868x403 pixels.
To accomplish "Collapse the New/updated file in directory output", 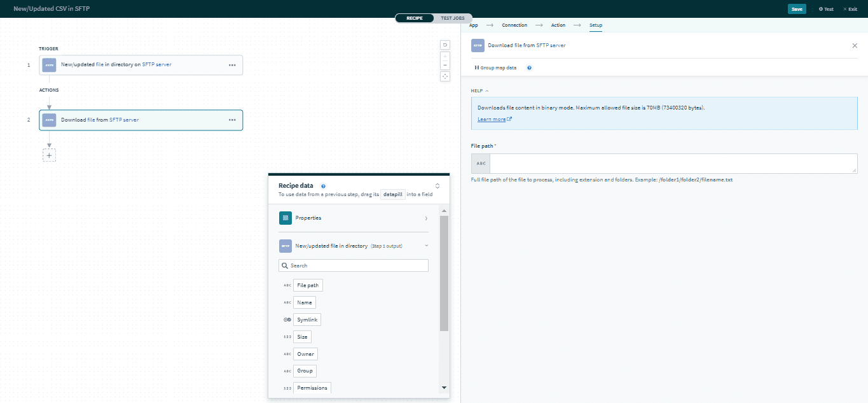I will (426, 246).
